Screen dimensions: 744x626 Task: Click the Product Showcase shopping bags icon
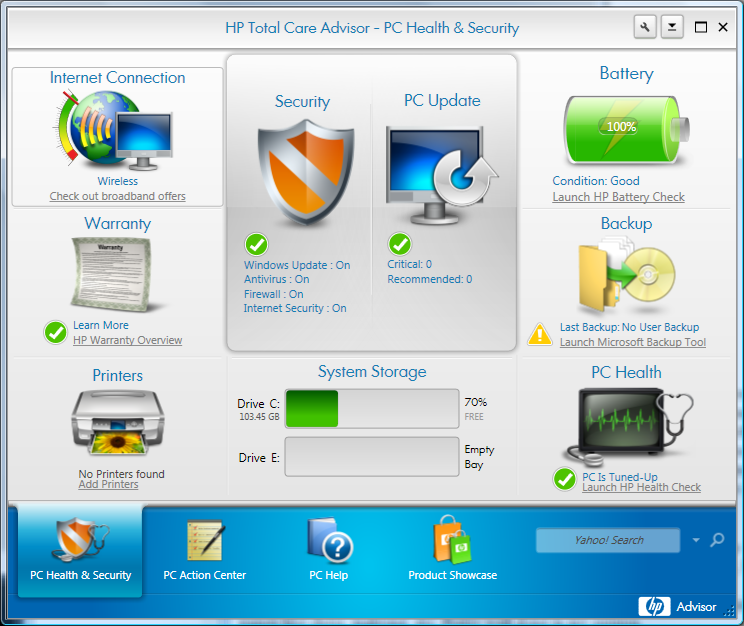[x=452, y=539]
